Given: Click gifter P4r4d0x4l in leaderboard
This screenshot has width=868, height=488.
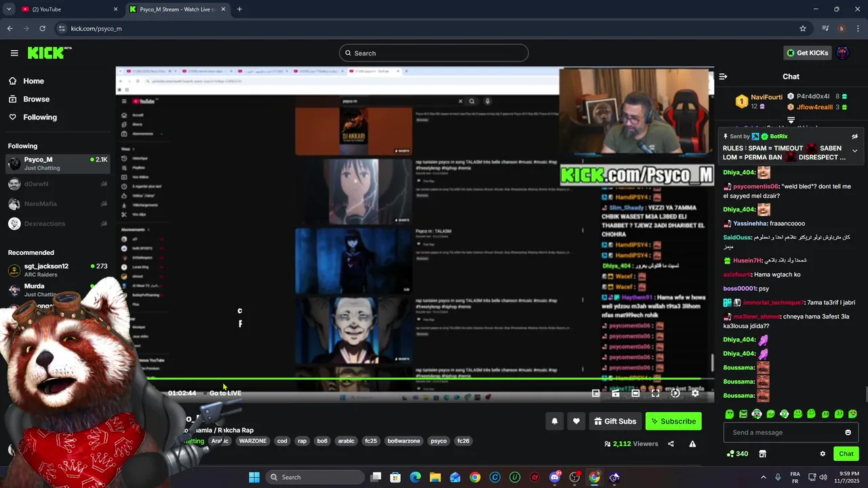Looking at the screenshot, I should point(813,96).
